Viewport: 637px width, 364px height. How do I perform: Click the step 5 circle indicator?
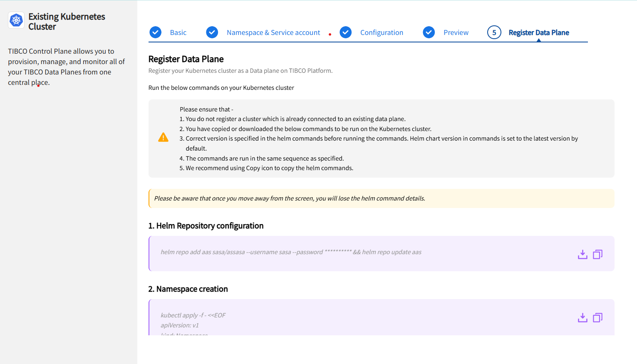[494, 32]
